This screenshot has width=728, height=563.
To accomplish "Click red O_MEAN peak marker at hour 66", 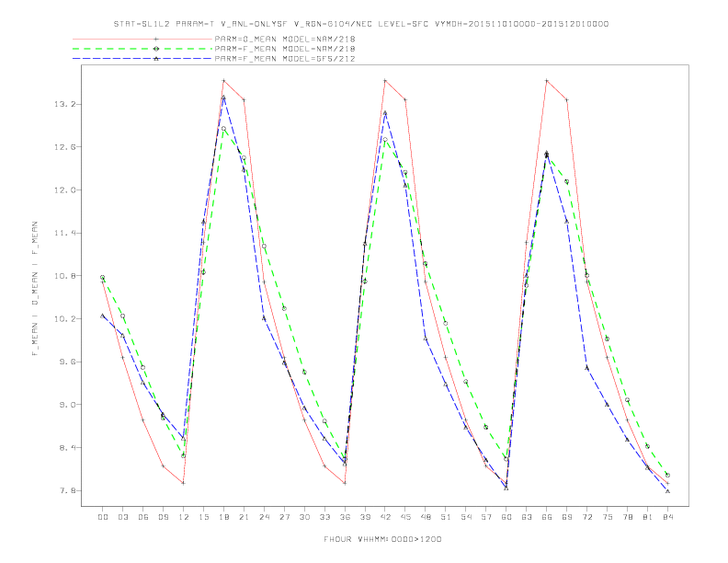I will pos(547,81).
